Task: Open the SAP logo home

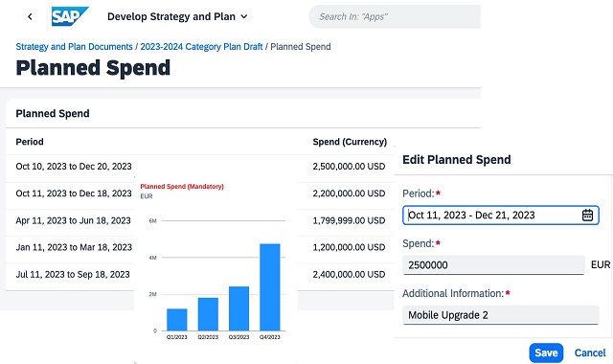Action: click(x=70, y=16)
